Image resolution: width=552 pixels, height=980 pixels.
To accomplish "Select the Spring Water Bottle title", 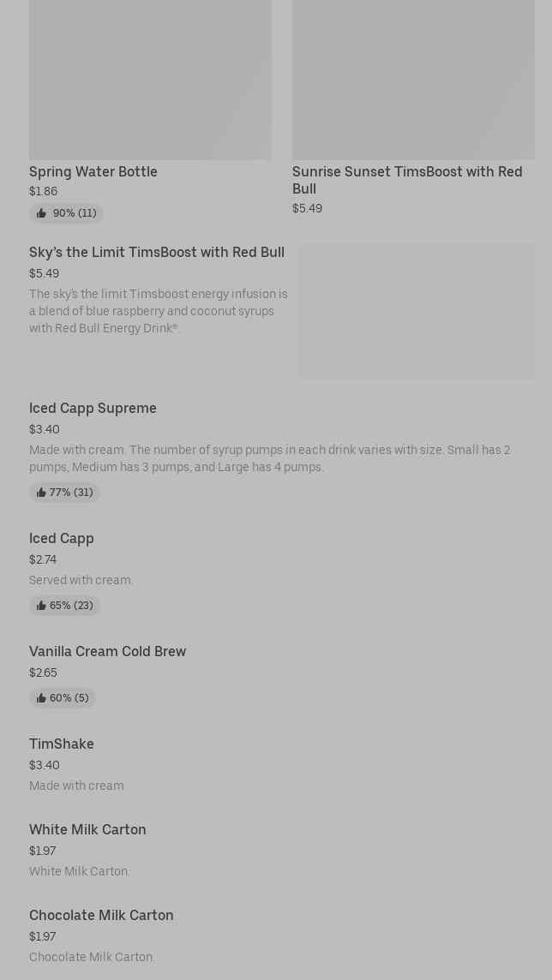I will coord(93,171).
